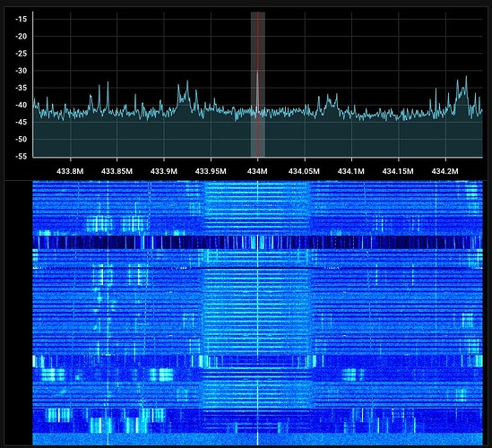Click the 434.1M frequency tick label
Screen dimensions: 492x448
(x=351, y=171)
